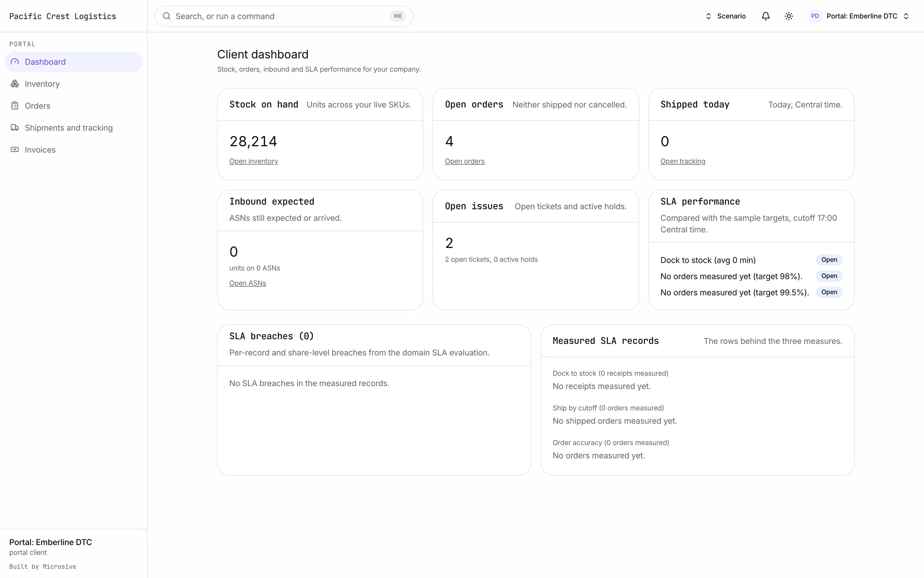Screen dimensions: 924x578
Task: Follow the Open orders link
Action: pos(465,161)
